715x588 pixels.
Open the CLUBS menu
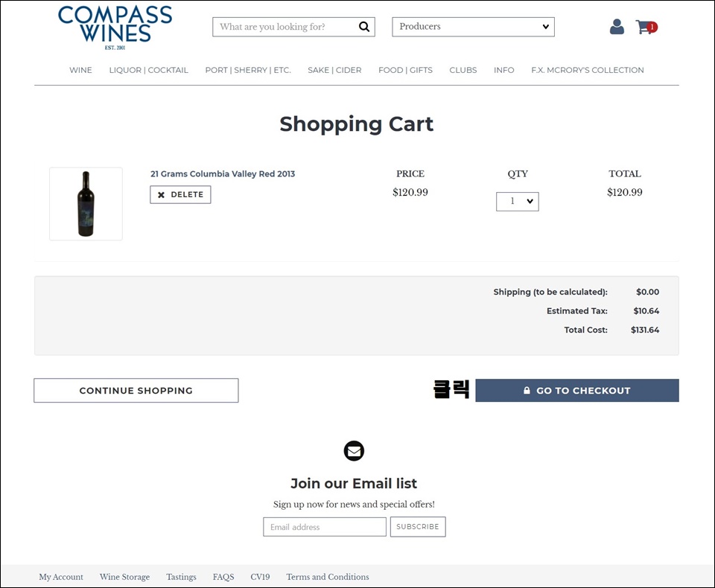click(463, 70)
